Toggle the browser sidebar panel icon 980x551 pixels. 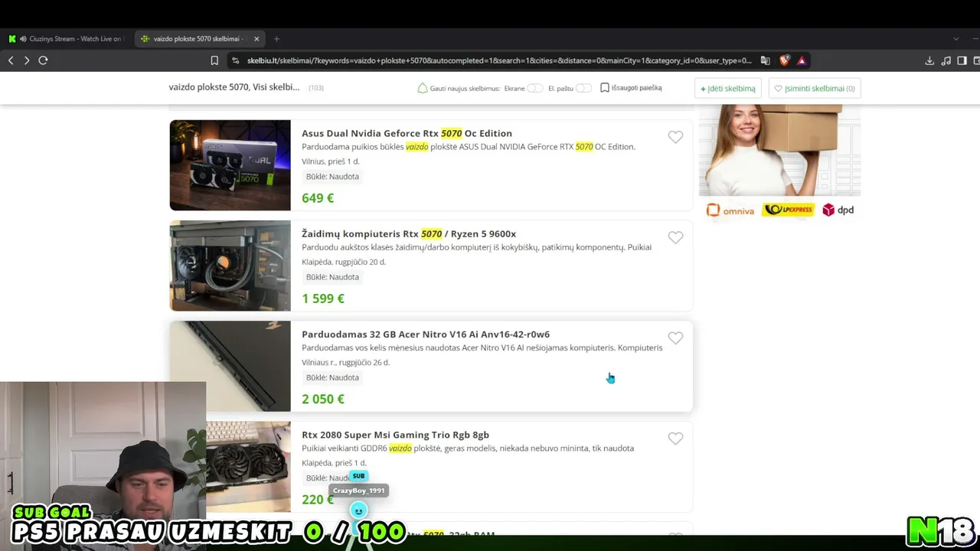(962, 60)
